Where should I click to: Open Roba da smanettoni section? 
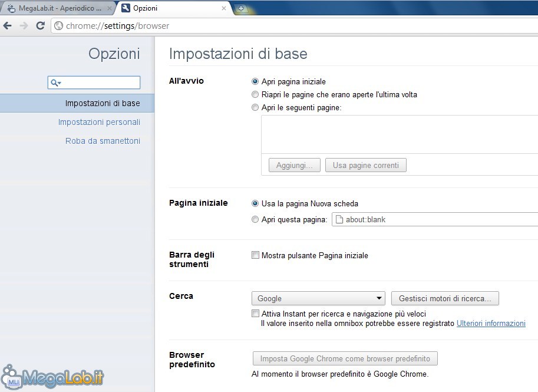point(103,141)
